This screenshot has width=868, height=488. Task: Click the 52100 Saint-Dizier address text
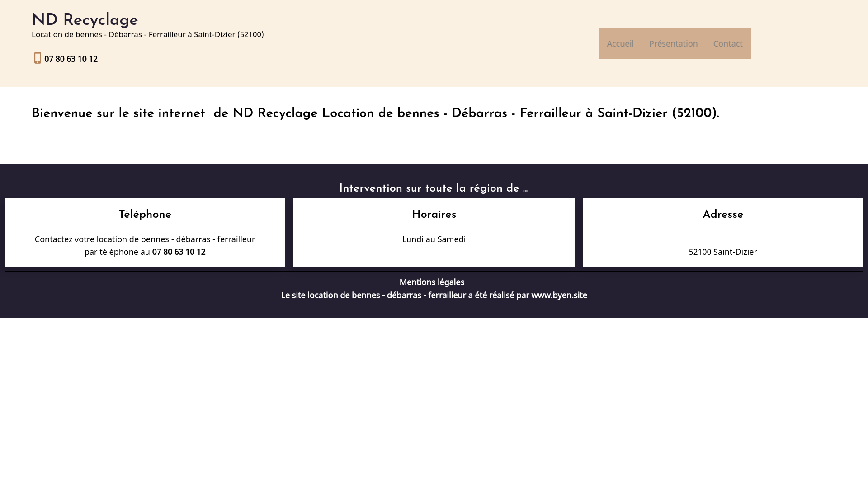722,252
